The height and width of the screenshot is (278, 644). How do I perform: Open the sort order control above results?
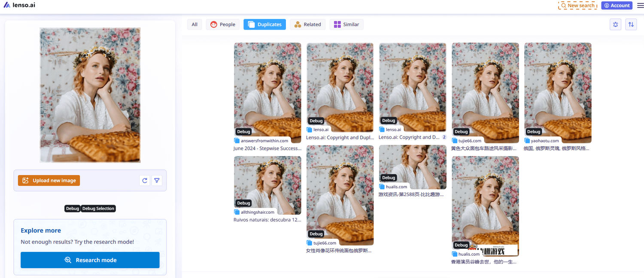[x=631, y=24]
